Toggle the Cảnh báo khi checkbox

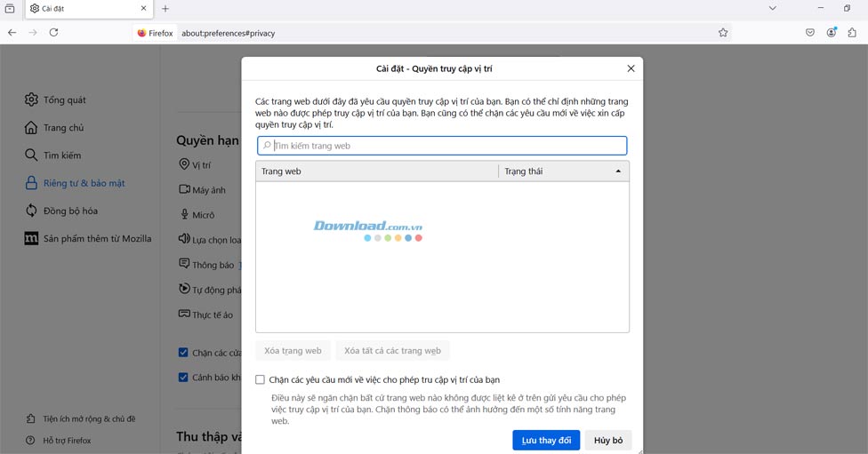183,377
